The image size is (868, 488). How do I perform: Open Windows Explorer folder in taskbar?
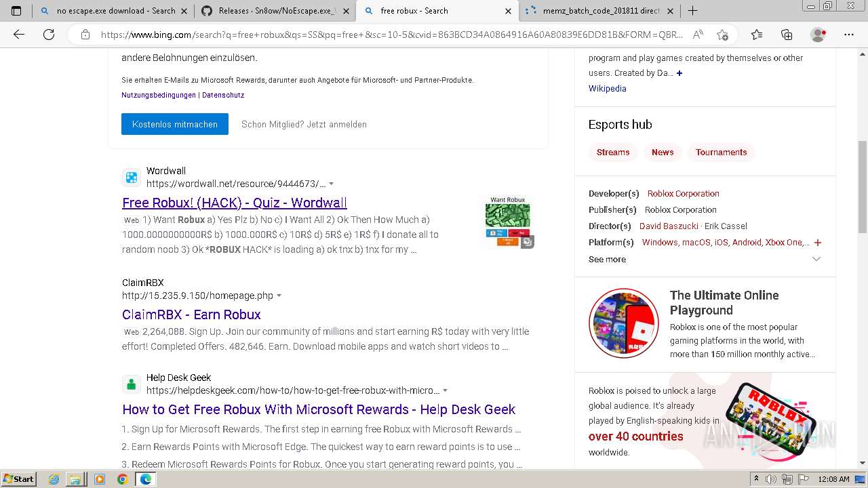(x=75, y=479)
